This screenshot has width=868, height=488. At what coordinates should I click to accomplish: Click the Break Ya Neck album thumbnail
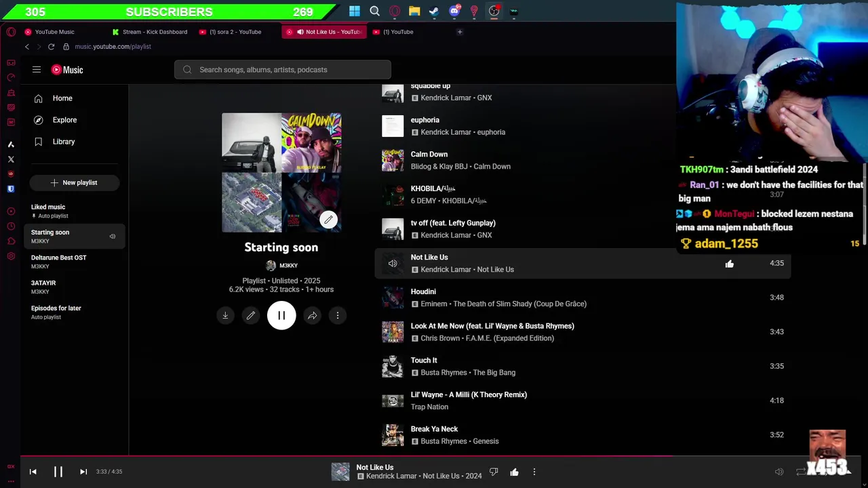(x=393, y=435)
